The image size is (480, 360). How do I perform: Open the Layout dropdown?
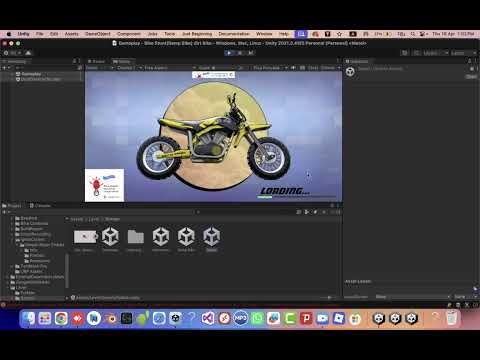click(x=464, y=53)
